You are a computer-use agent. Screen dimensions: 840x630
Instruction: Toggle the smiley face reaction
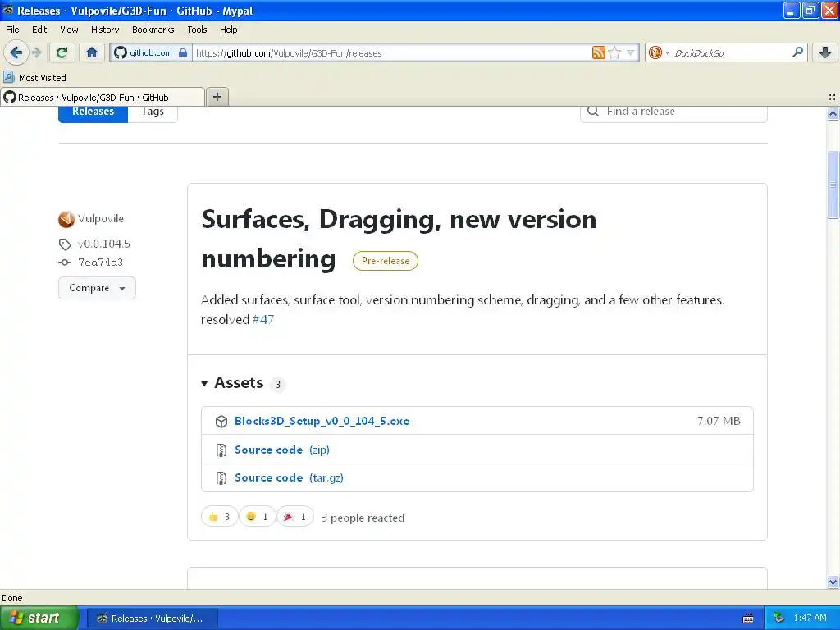(x=257, y=517)
